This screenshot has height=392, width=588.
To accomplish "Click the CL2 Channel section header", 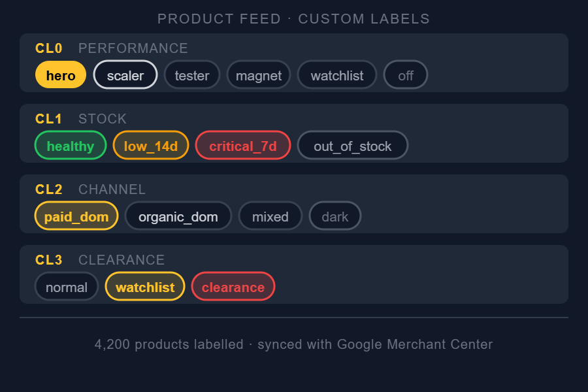I will [x=90, y=189].
